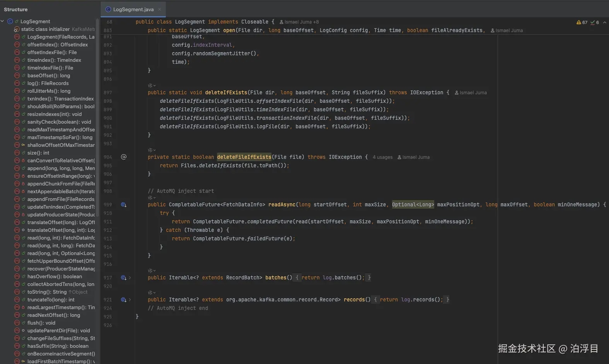609x364 pixels.
Task: Select the LogSegment class icon in Structure
Action: click(x=10, y=22)
